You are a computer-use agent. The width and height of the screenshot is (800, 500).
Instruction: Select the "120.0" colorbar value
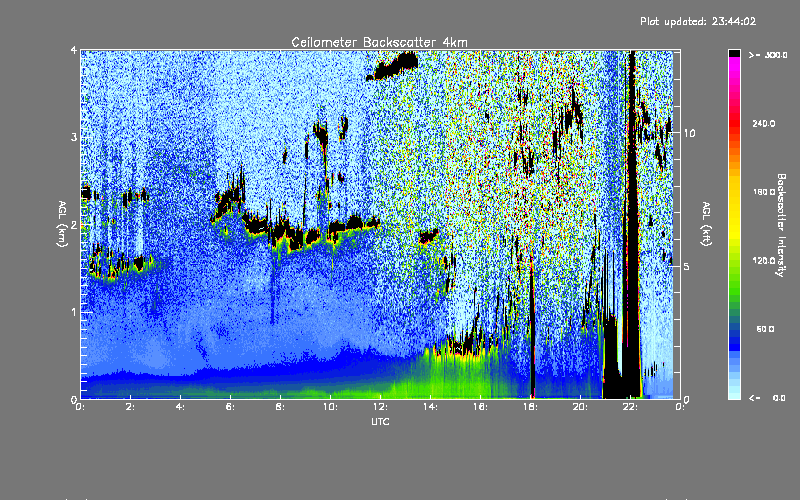pos(764,261)
